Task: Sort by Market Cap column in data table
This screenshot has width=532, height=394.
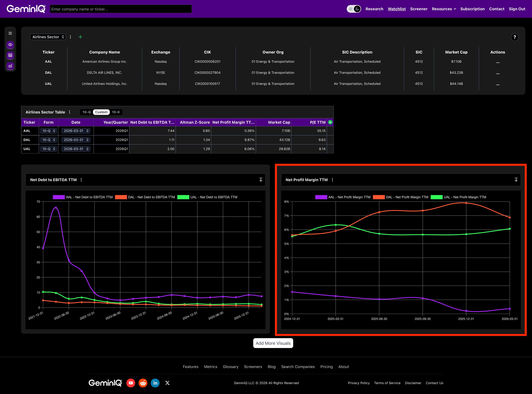Action: pos(274,122)
